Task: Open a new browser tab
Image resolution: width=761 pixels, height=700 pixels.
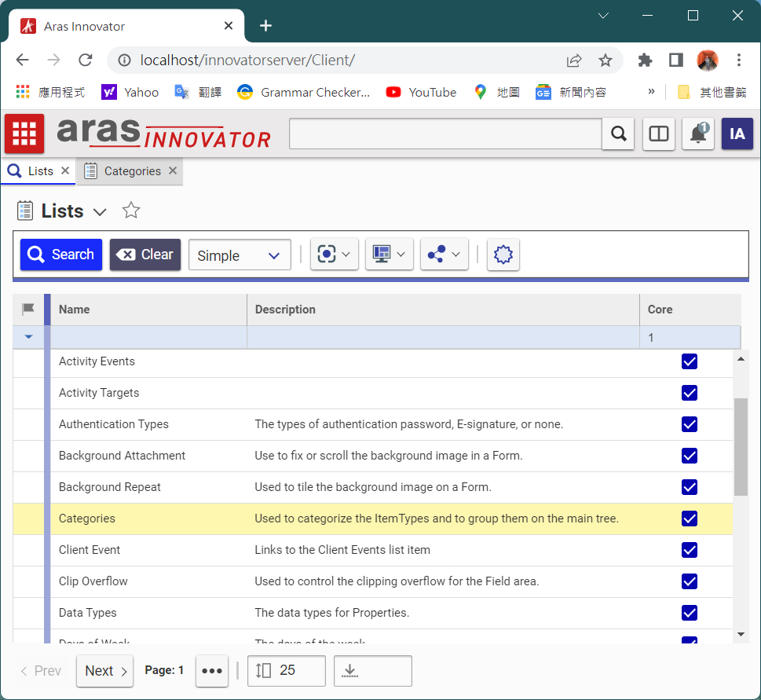Action: pyautogui.click(x=265, y=26)
